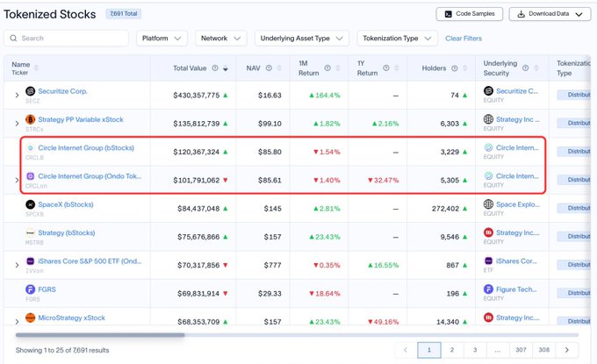Viewport: 597px width, 364px height.
Task: Click the Circle Internet Group (Ondo) logo icon
Action: [x=30, y=176]
